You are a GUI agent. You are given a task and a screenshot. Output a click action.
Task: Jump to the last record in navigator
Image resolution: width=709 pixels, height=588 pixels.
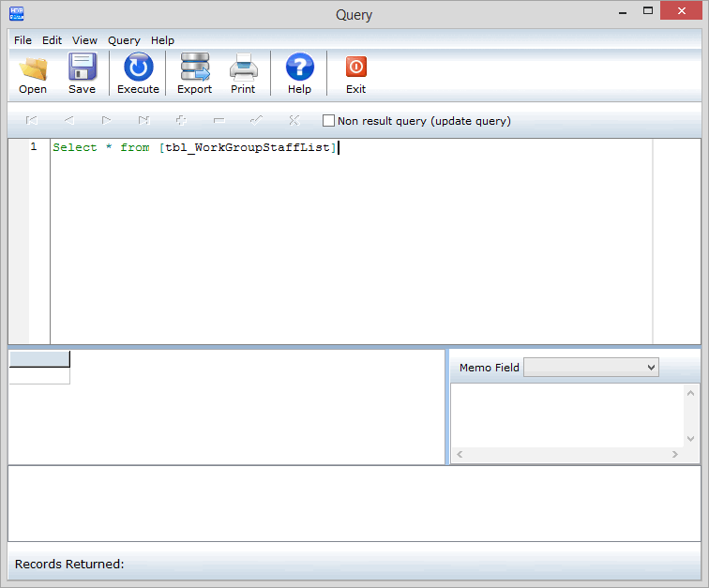click(143, 121)
